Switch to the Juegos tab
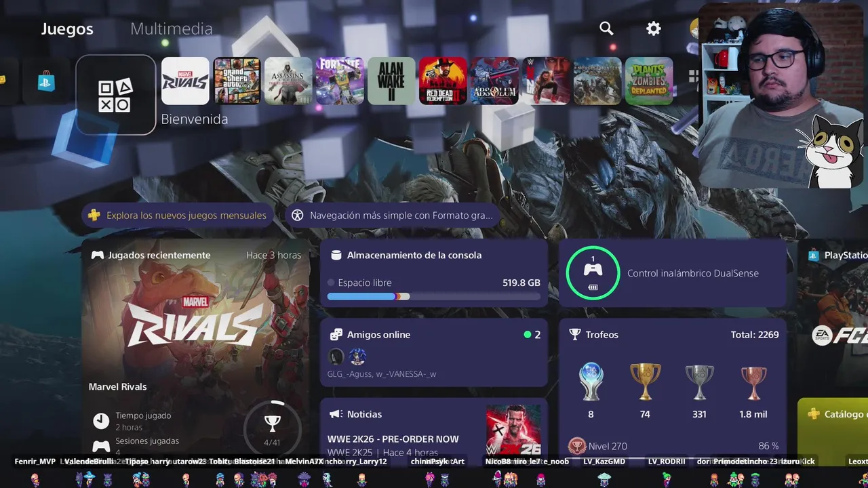The width and height of the screenshot is (868, 488). tap(67, 29)
